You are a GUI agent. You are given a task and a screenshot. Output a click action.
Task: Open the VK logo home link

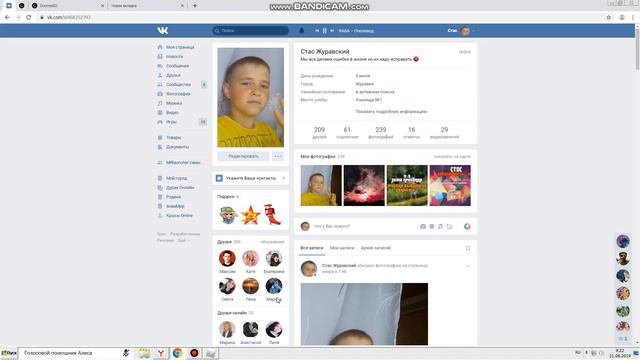point(162,31)
